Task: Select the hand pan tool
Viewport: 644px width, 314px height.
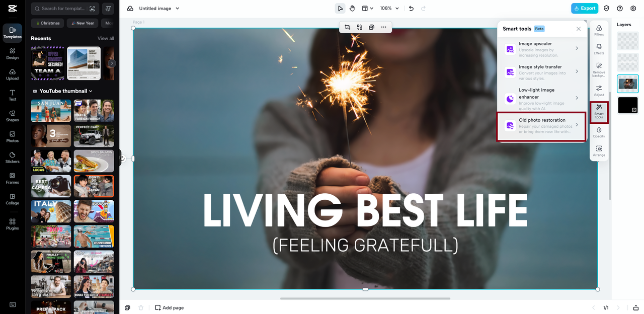Action: 352,8
